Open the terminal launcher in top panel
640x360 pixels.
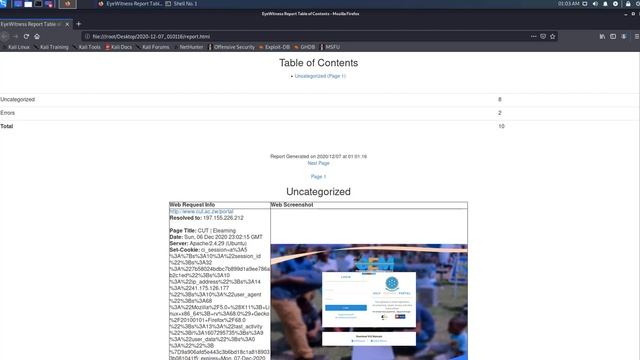click(x=38, y=4)
